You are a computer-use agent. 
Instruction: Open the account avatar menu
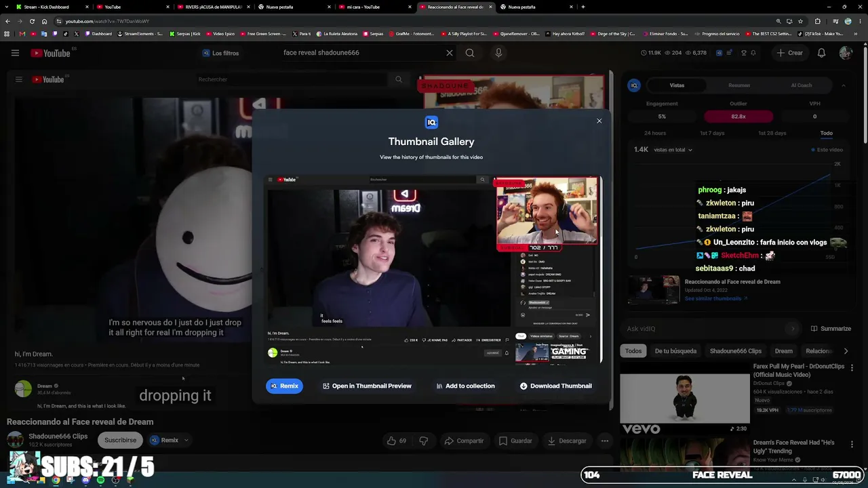(845, 53)
